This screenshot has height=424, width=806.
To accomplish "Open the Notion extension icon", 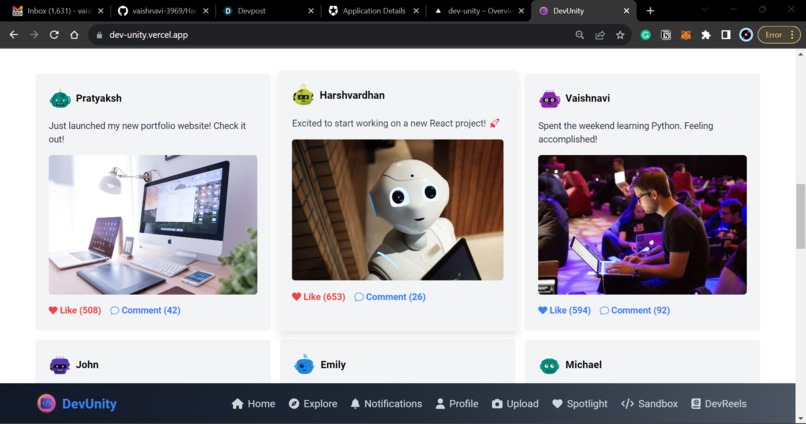I will [x=666, y=35].
